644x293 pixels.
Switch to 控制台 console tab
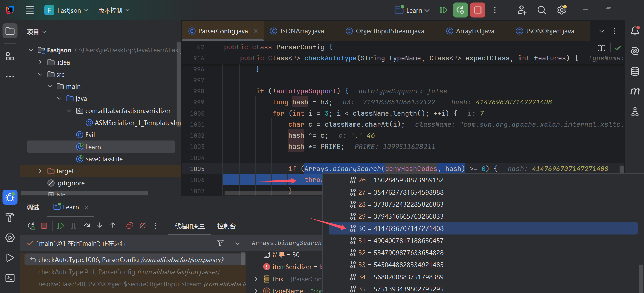click(x=226, y=226)
